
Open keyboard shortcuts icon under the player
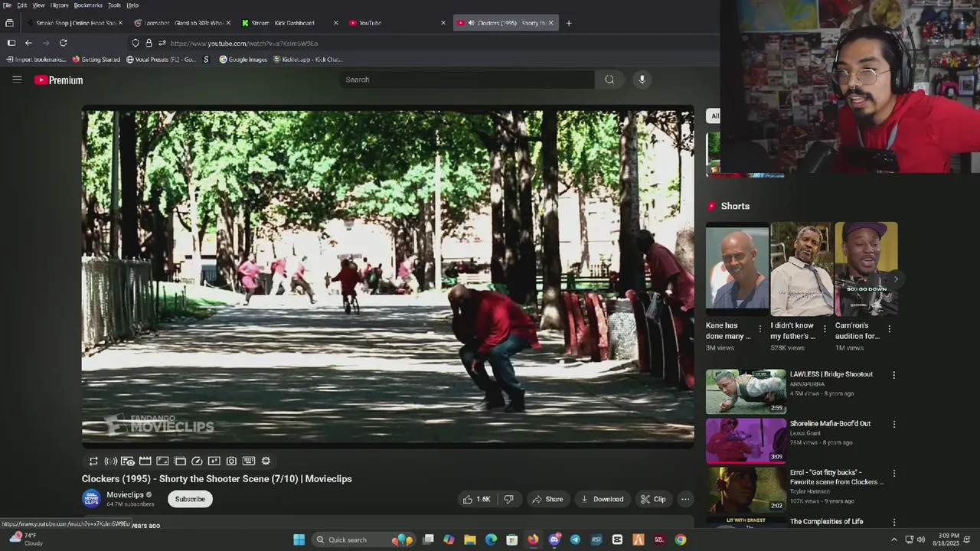pos(249,461)
